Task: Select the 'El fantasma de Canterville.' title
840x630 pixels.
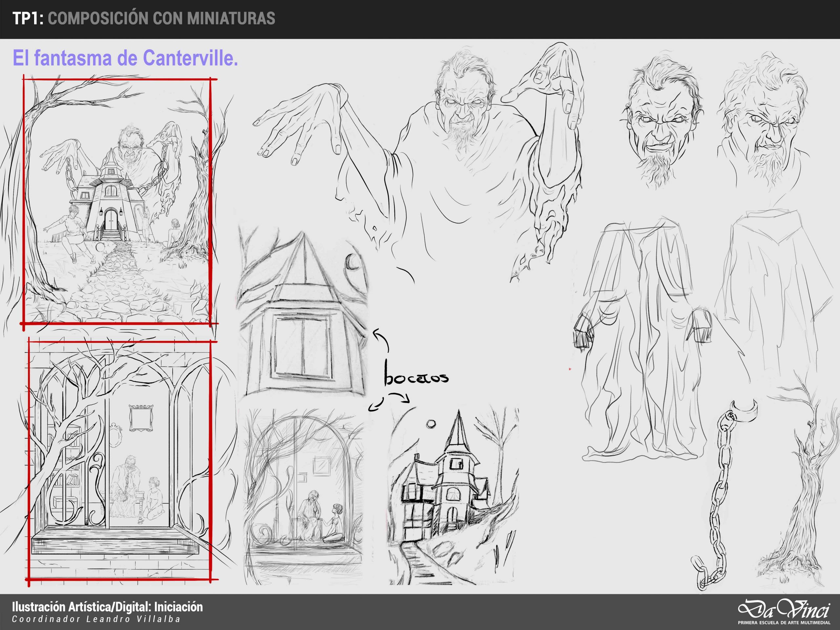Action: (125, 58)
